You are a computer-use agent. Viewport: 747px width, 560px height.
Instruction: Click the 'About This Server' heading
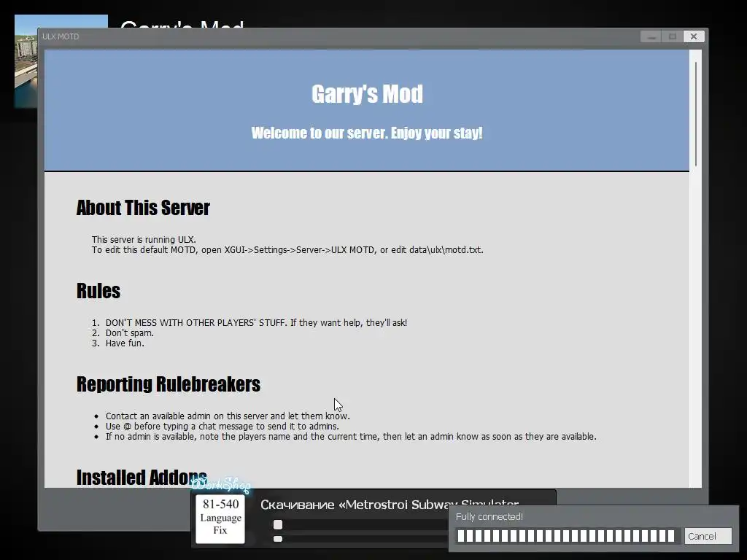(x=143, y=208)
